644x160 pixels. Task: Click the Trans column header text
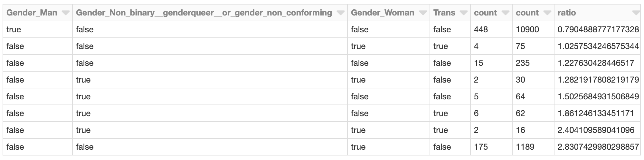[444, 13]
